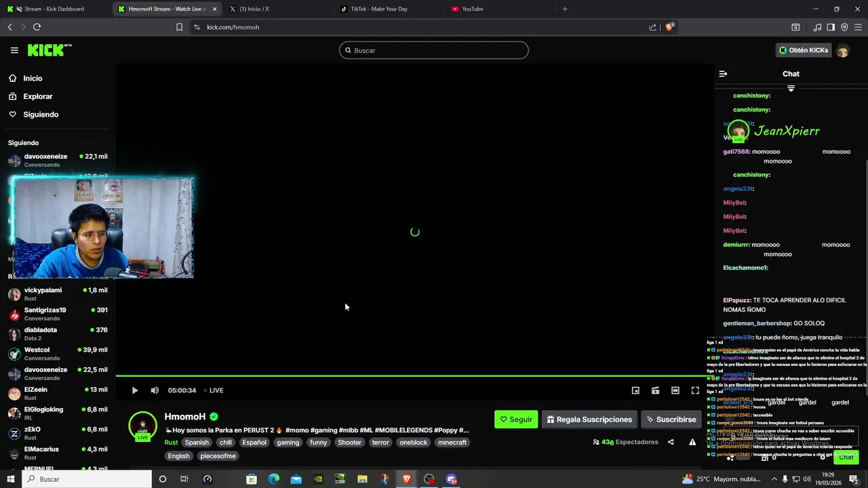The height and width of the screenshot is (488, 868).
Task: Click the HmomoH channel name
Action: (x=184, y=417)
